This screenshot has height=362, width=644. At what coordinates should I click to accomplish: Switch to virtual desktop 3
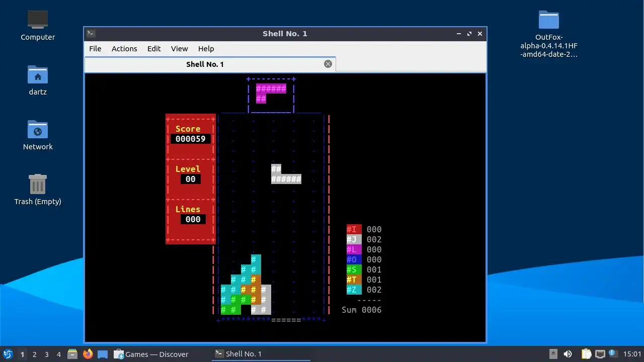tap(46, 354)
